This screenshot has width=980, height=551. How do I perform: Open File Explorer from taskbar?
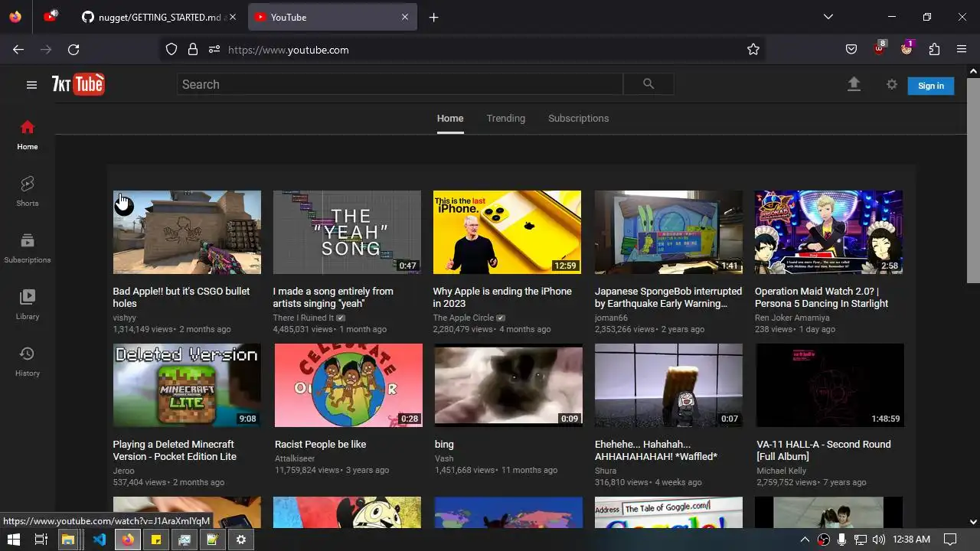tap(68, 540)
